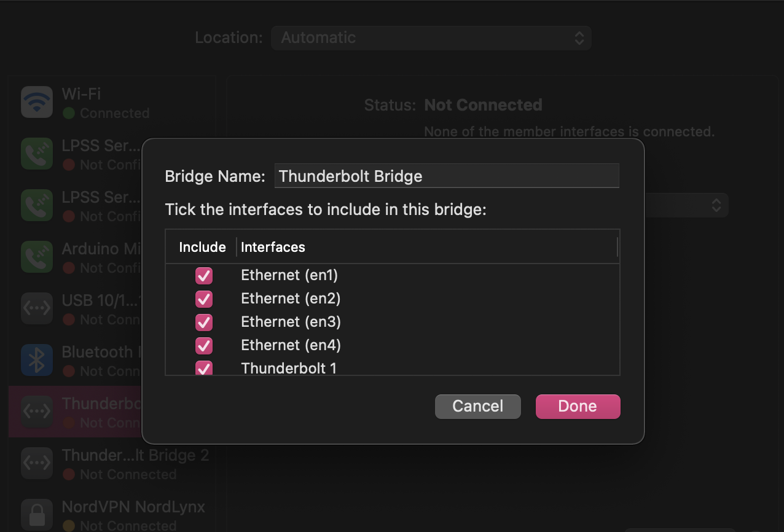Click the Done button
The width and height of the screenshot is (784, 532).
coord(578,406)
